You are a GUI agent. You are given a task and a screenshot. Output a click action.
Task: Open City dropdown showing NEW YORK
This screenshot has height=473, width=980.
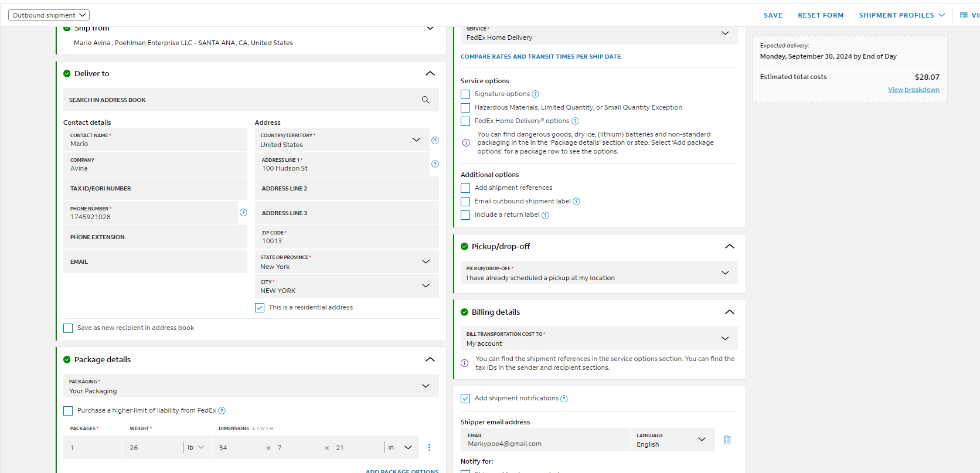tap(347, 286)
